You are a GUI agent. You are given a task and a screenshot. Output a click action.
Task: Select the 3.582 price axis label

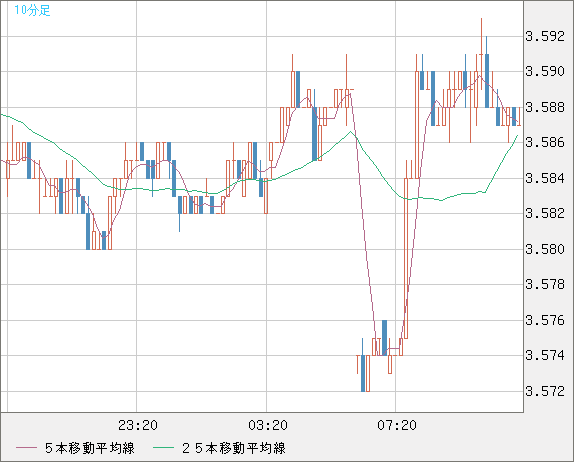click(x=545, y=213)
